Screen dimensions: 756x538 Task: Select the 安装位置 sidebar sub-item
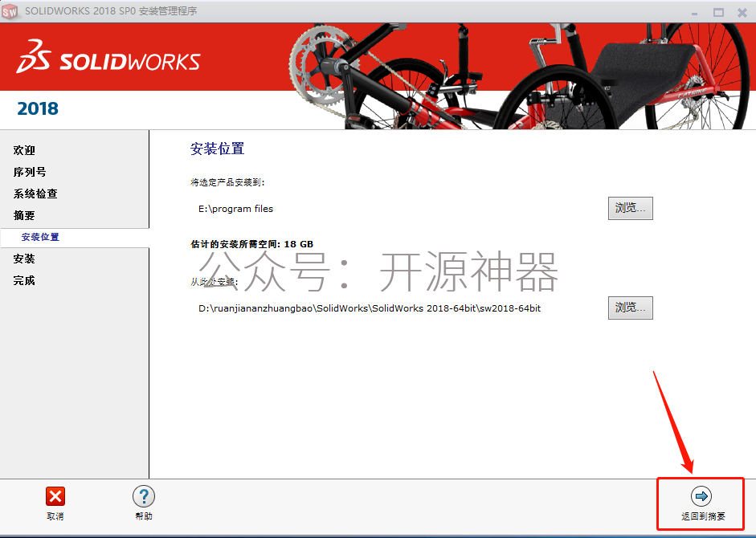click(40, 237)
